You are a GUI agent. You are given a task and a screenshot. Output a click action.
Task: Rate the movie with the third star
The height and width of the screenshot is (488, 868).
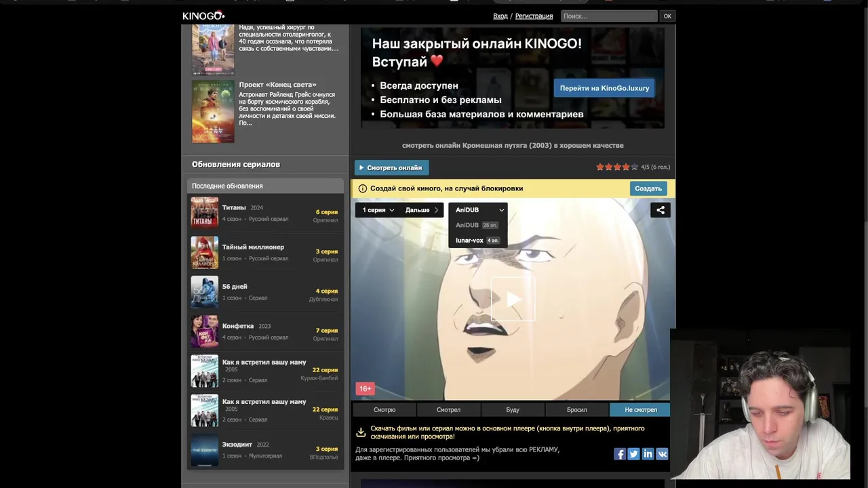(617, 167)
